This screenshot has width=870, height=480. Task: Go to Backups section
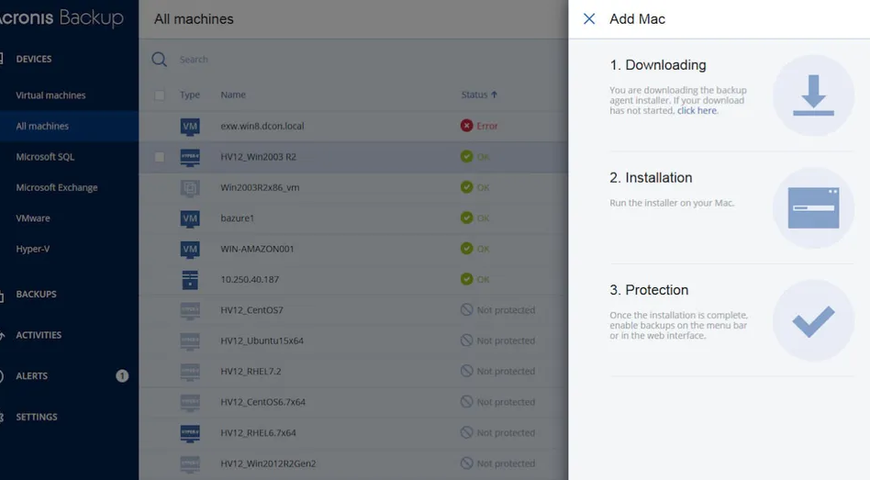[36, 294]
